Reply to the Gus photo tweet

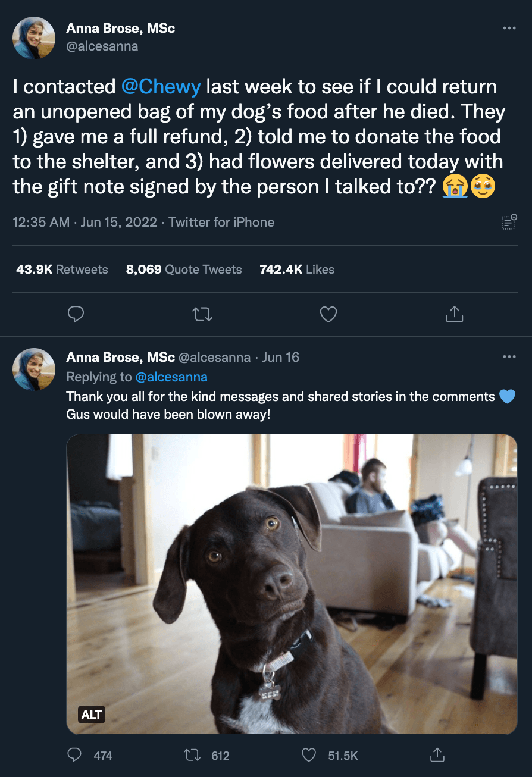[75, 755]
